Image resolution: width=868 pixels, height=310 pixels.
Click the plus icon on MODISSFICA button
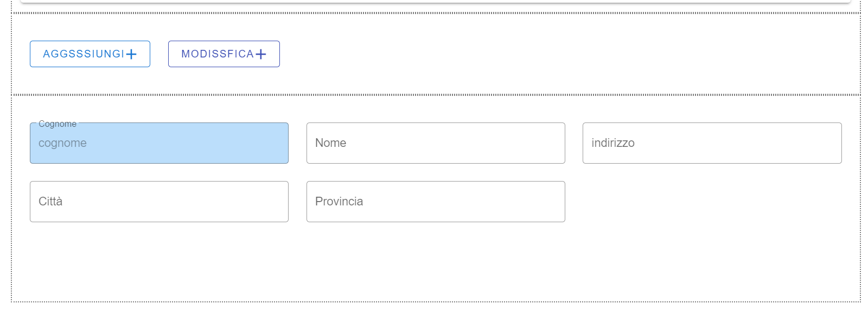click(261, 54)
